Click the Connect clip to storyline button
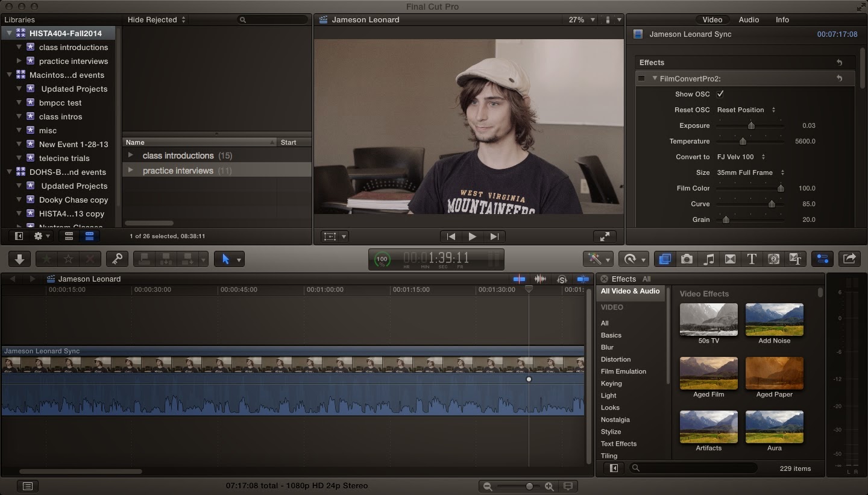 click(145, 259)
